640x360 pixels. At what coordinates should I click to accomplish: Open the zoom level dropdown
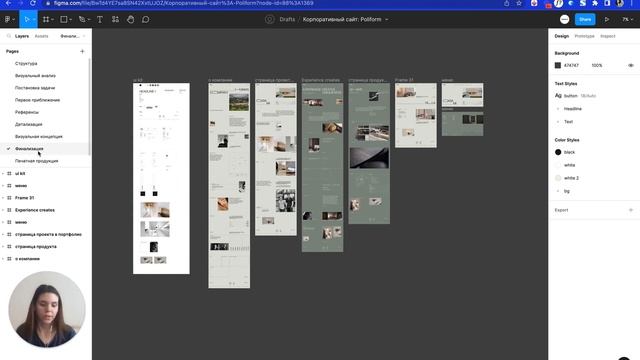(x=628, y=19)
